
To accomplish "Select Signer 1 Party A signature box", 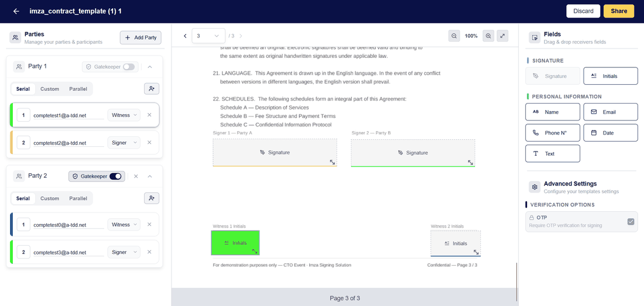I will (x=275, y=153).
